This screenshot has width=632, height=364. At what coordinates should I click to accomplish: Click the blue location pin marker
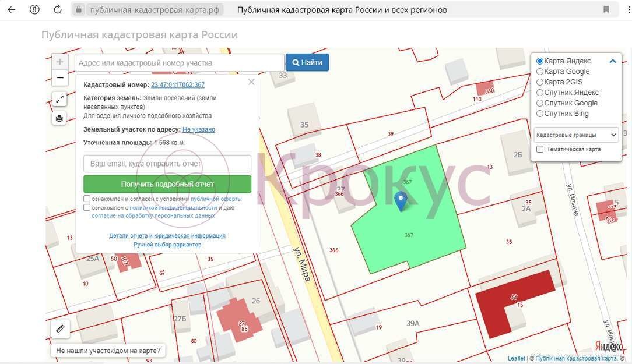click(x=401, y=202)
